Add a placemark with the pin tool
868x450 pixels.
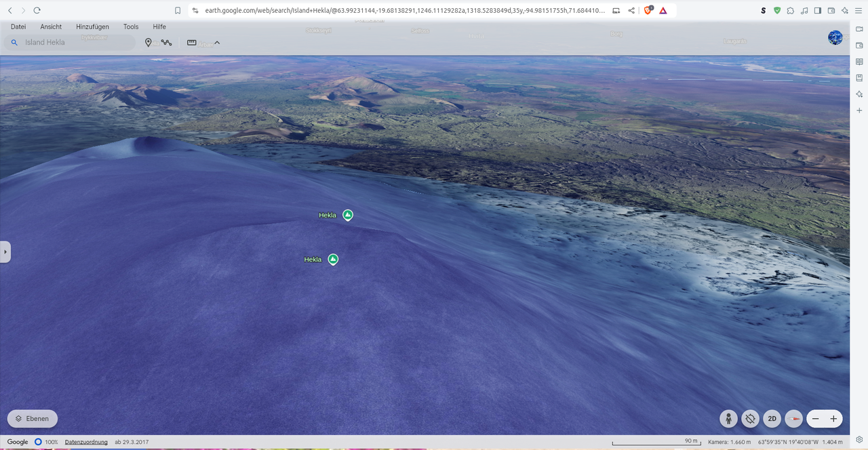149,43
